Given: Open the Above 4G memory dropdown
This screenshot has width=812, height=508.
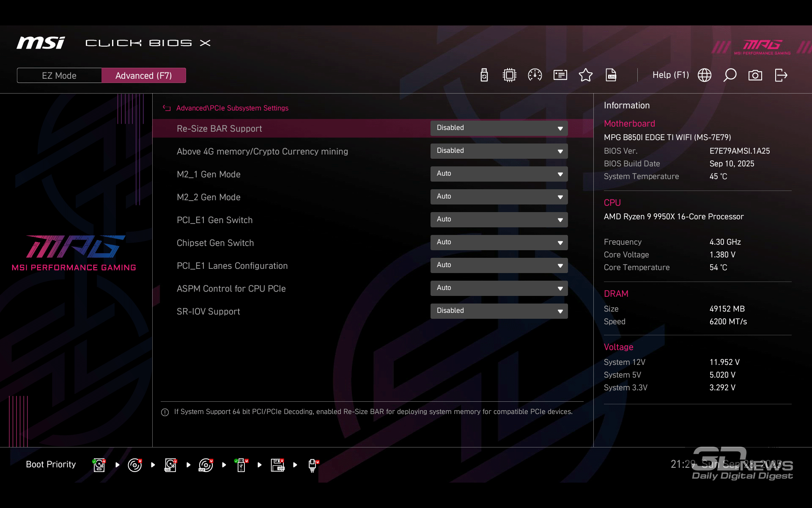Looking at the screenshot, I should (x=499, y=151).
